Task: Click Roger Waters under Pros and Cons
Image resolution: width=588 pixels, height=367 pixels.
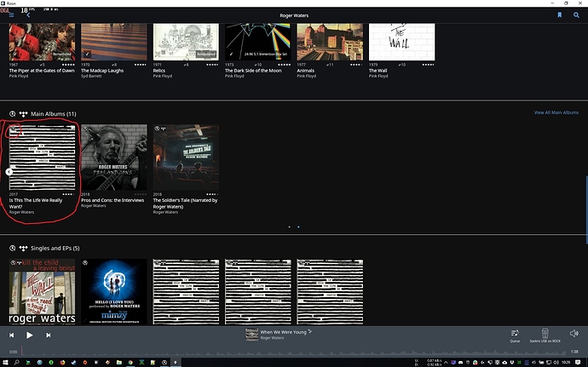Action: pyautogui.click(x=94, y=206)
